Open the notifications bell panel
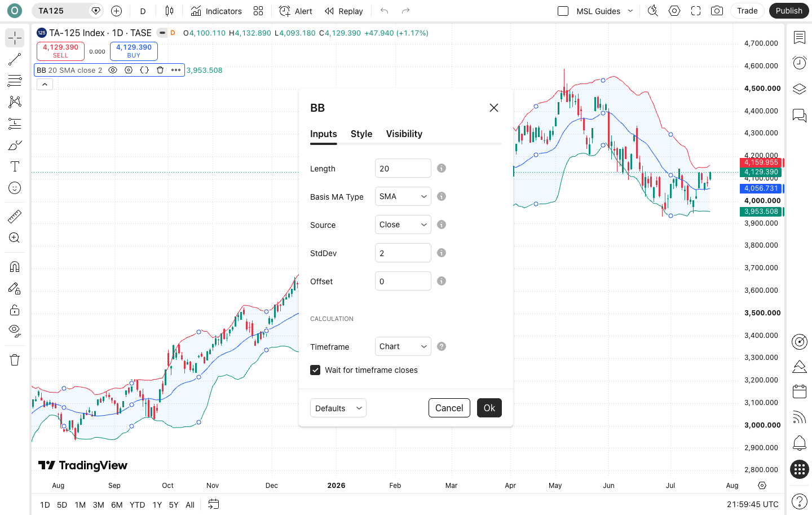This screenshot has height=515, width=812. coord(799,443)
